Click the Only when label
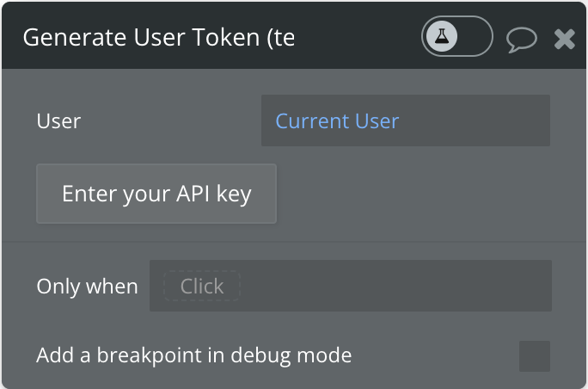The width and height of the screenshot is (588, 389). 87,287
